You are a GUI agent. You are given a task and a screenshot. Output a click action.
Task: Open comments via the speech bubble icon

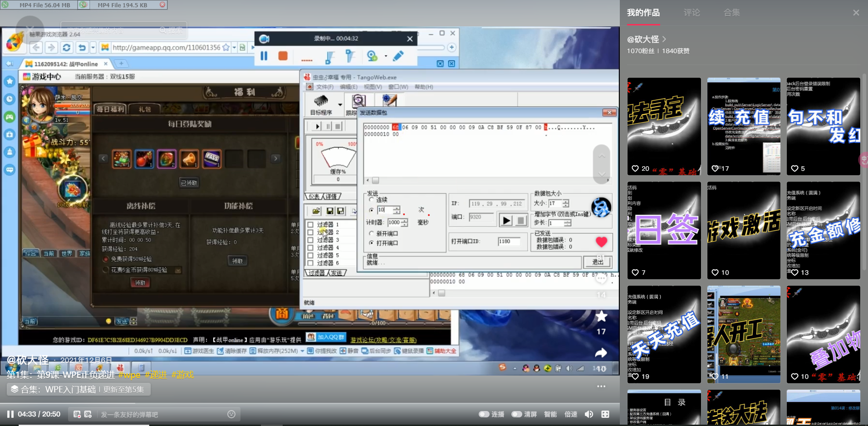click(601, 279)
